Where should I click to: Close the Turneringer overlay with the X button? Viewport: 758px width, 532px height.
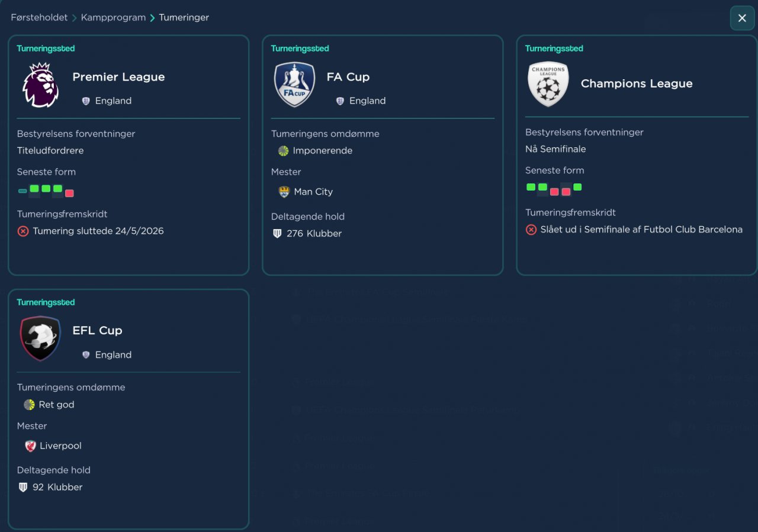pos(742,18)
